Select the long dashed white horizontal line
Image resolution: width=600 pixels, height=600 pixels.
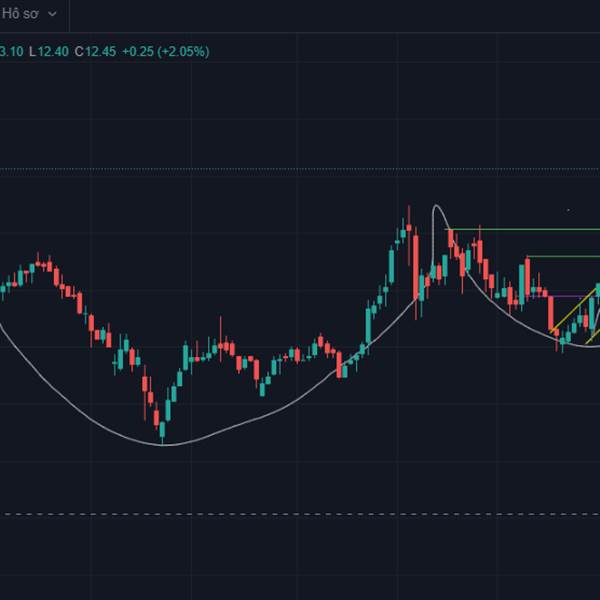[300, 514]
